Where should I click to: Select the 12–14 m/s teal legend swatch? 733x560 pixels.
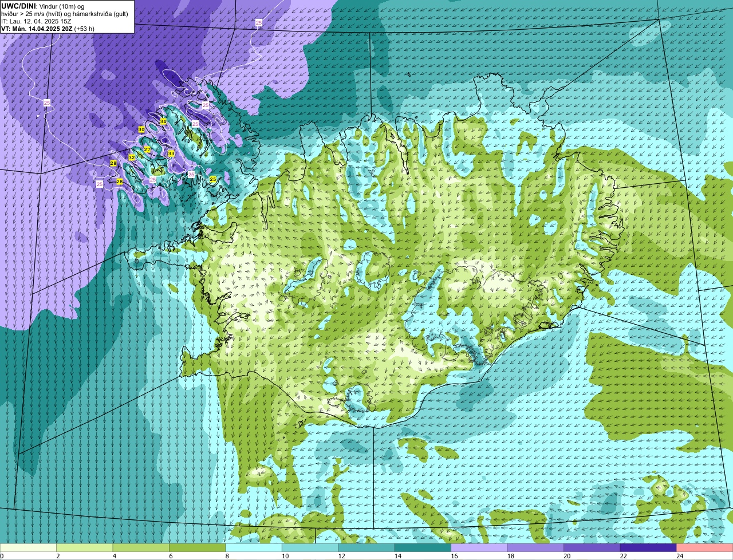[367, 548]
